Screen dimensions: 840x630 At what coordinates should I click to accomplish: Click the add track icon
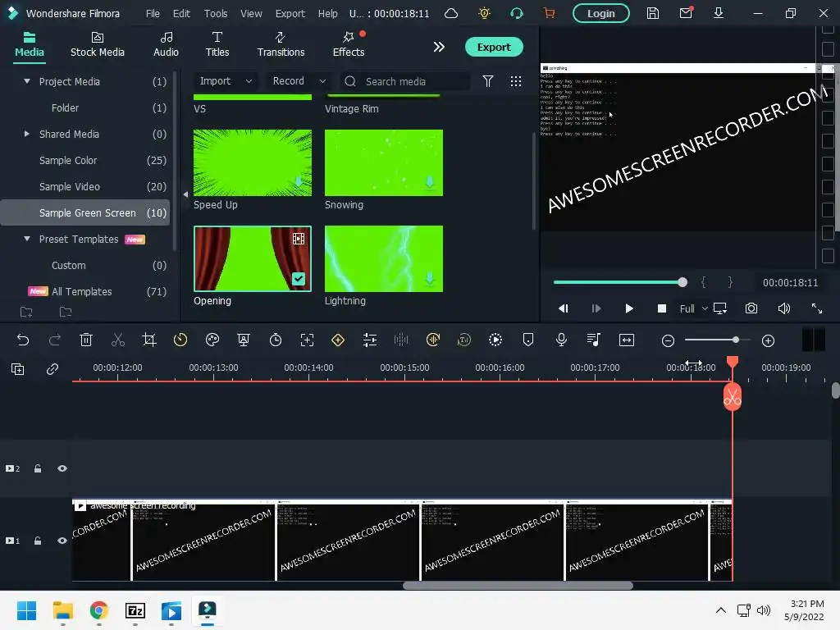[x=18, y=369]
